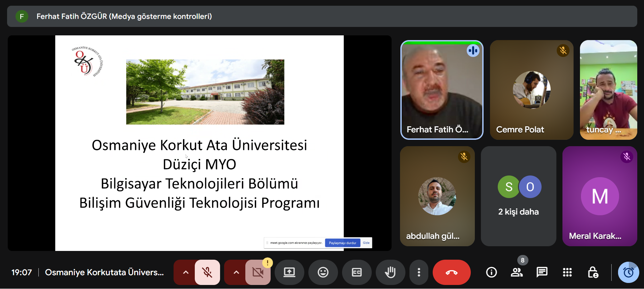Raise your hand icon
The image size is (644, 289).
(x=390, y=272)
